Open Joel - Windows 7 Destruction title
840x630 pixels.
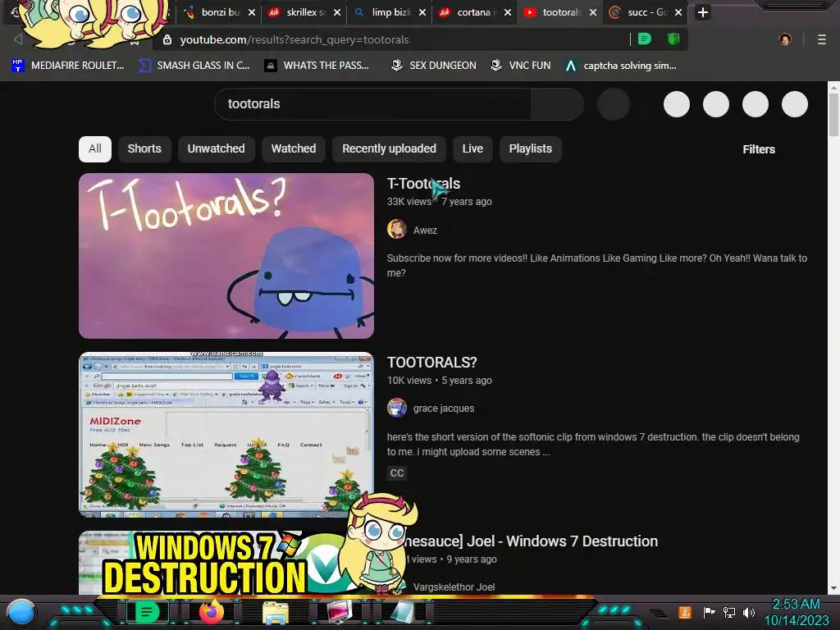(531, 541)
